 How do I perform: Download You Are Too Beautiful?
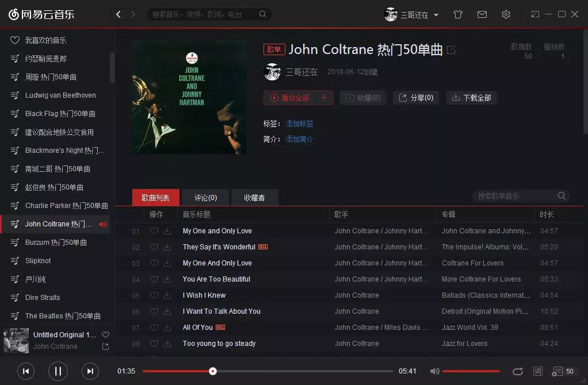click(167, 279)
